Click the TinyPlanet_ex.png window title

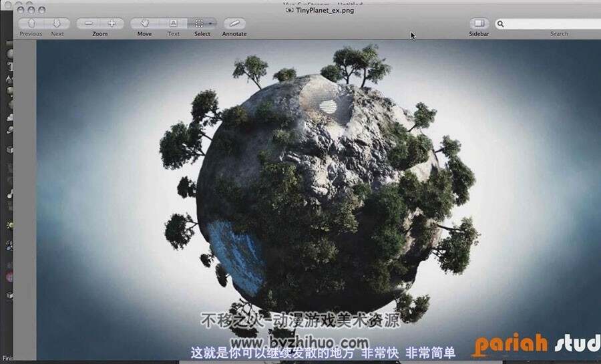tap(325, 10)
